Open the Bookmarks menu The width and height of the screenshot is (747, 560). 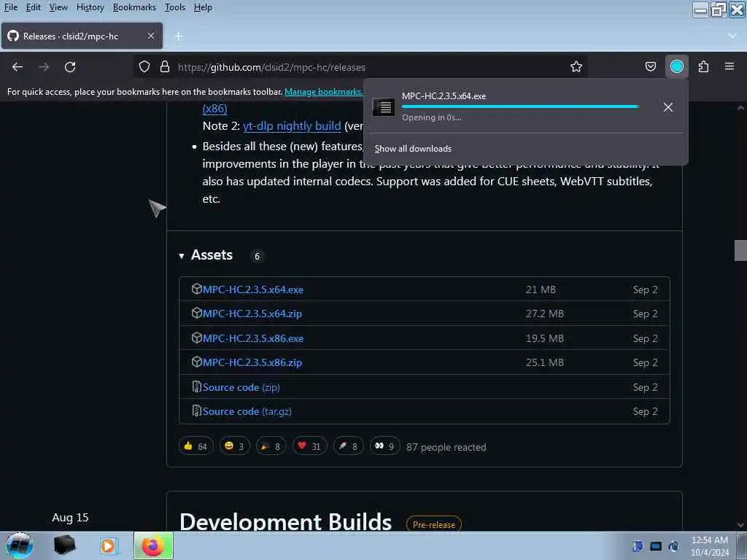134,7
